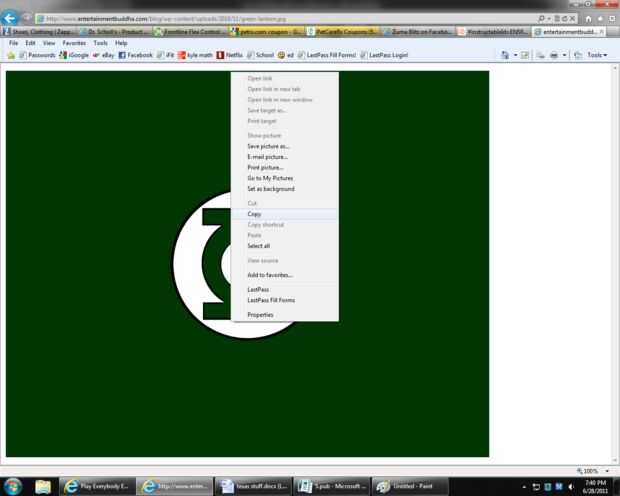620x496 pixels.
Task: Open the File menu
Action: click(13, 43)
